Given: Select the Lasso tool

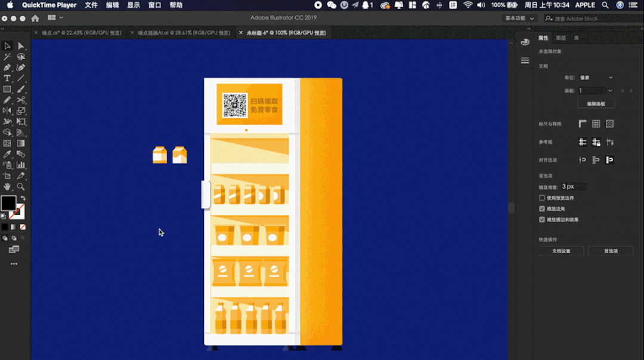Looking at the screenshot, I should pos(20,57).
